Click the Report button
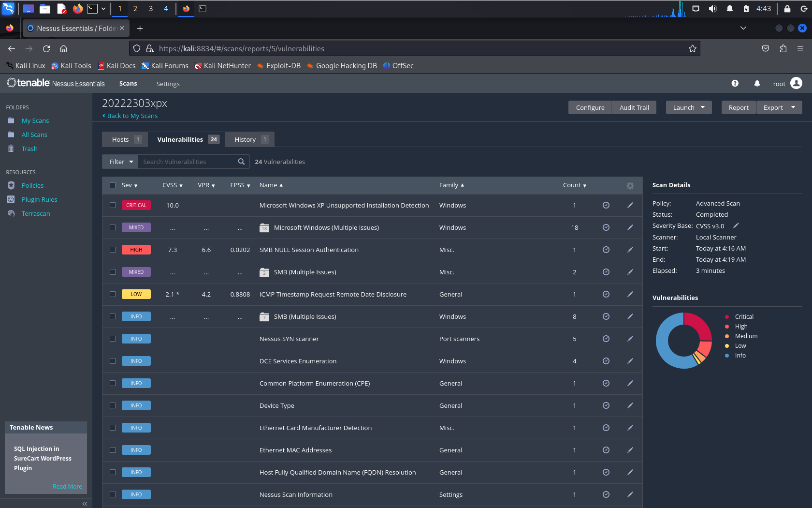The width and height of the screenshot is (812, 508). [x=739, y=107]
